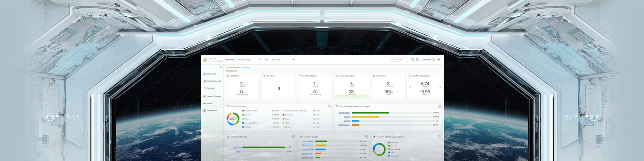Click Traffic Summary widget options icon

click(x=329, y=106)
